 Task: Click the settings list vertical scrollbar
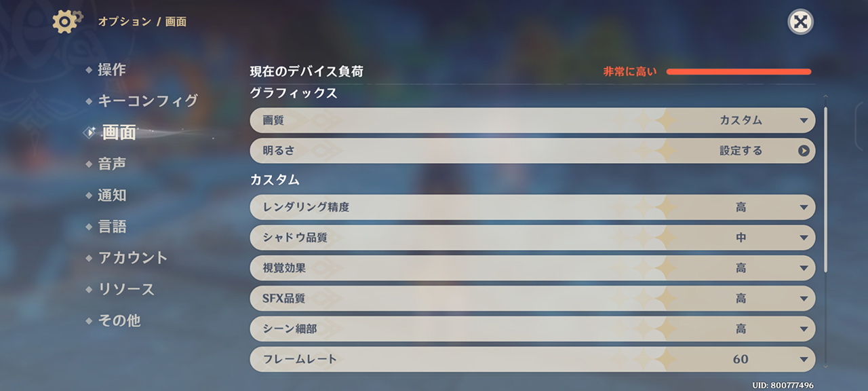point(825,190)
